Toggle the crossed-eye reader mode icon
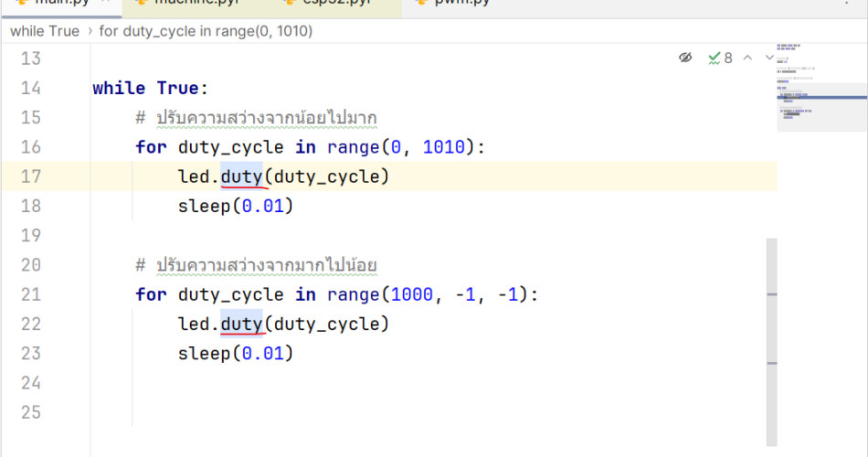Image resolution: width=868 pixels, height=457 pixels. 685,58
